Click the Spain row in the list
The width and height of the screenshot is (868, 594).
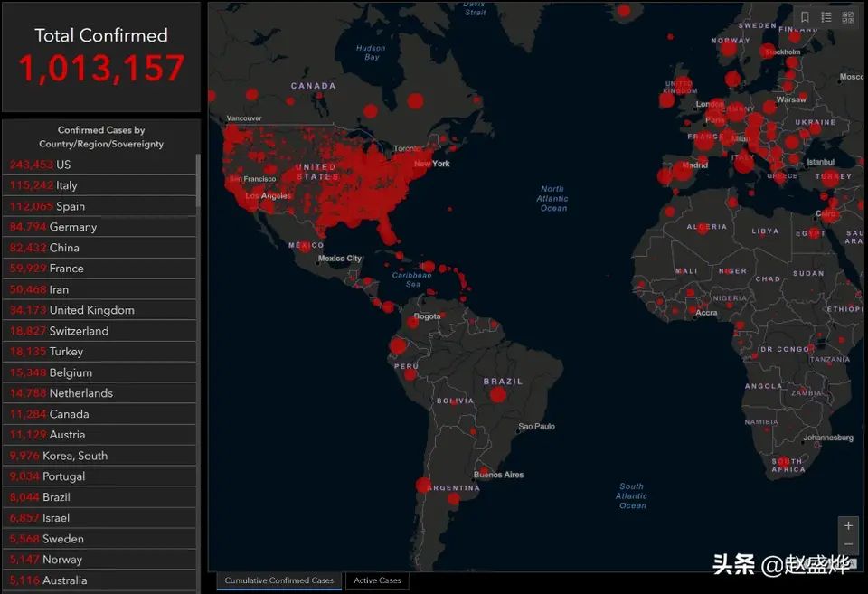coord(99,206)
